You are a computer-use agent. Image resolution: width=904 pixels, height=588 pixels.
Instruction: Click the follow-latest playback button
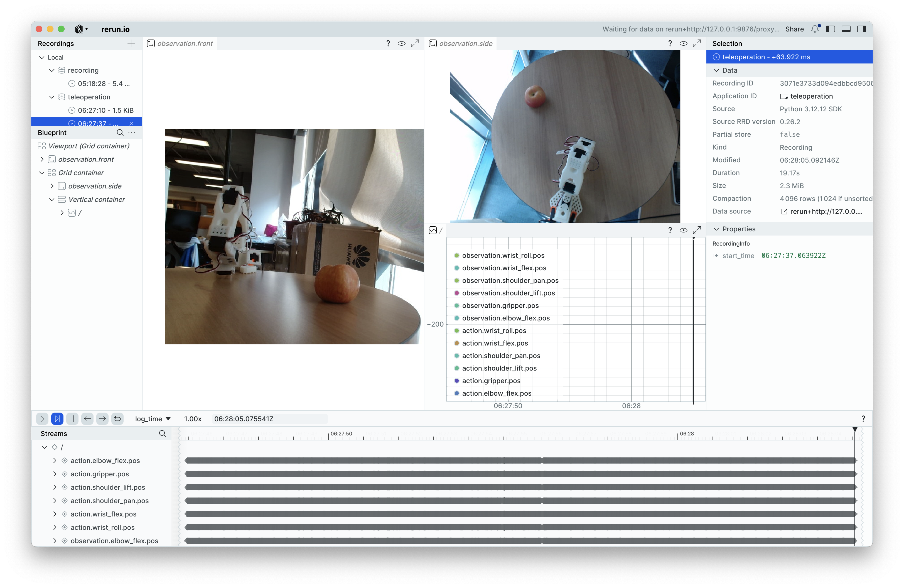tap(57, 419)
